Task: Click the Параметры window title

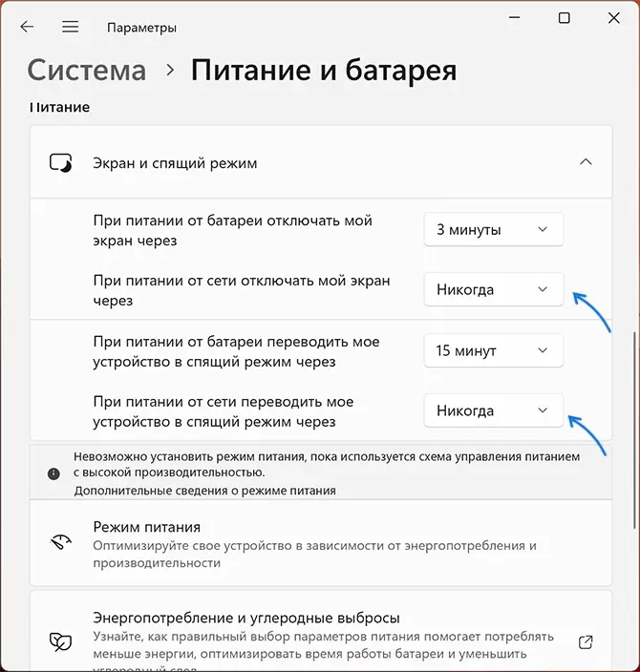Action: click(141, 28)
